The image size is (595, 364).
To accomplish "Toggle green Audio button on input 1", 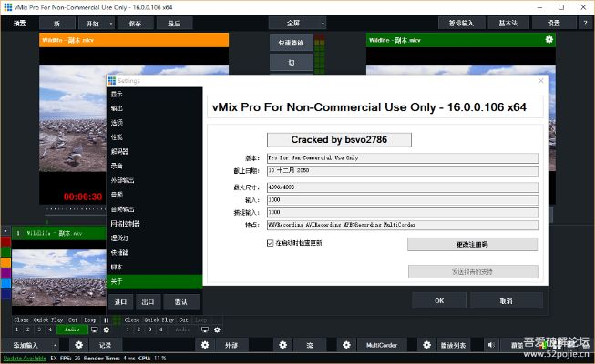I will (x=72, y=329).
